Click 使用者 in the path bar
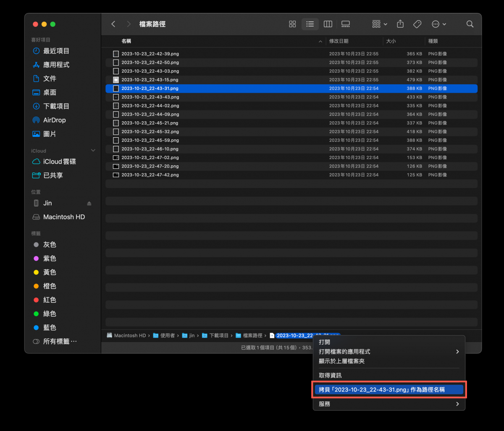Screen dimensions: 504x431 tap(164, 335)
